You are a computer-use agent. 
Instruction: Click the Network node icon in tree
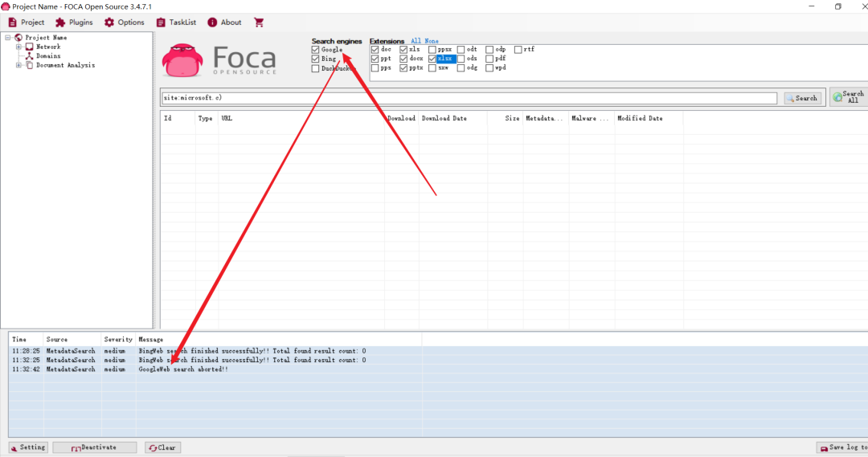(x=30, y=47)
